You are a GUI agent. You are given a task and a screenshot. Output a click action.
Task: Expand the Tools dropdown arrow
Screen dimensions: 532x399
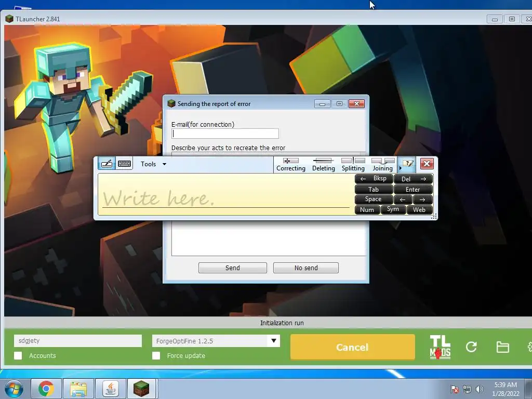click(165, 164)
